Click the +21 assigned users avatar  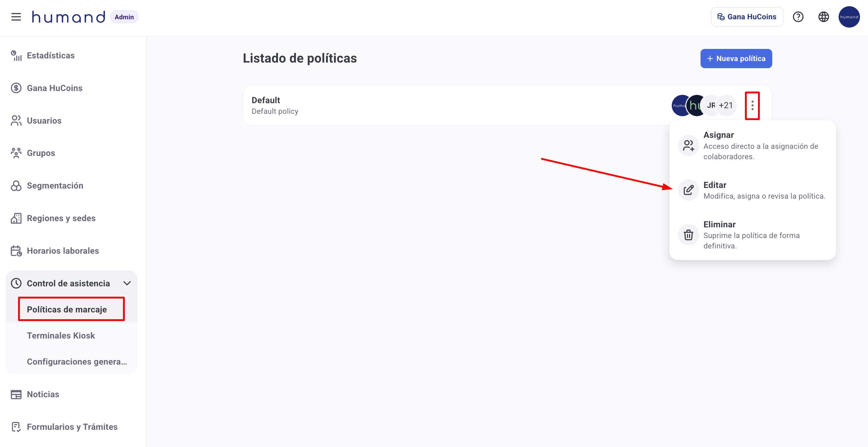pos(726,106)
